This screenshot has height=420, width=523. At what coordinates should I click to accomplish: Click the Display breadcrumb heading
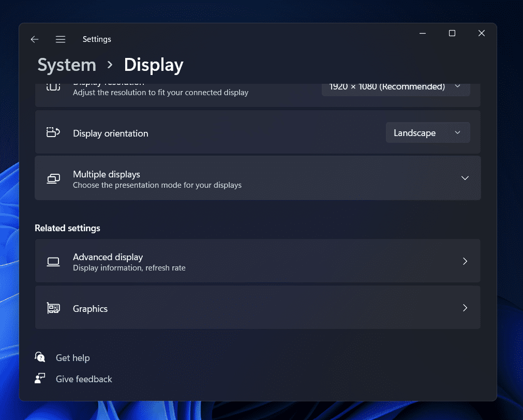pos(154,65)
